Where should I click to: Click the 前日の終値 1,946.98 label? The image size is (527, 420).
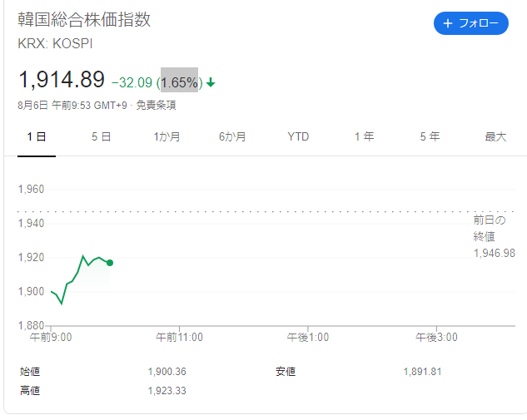click(x=494, y=236)
